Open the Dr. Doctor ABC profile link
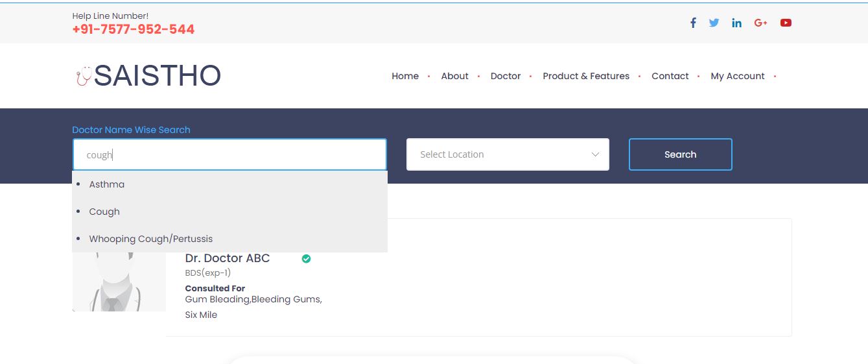The width and height of the screenshot is (868, 364). click(x=228, y=258)
